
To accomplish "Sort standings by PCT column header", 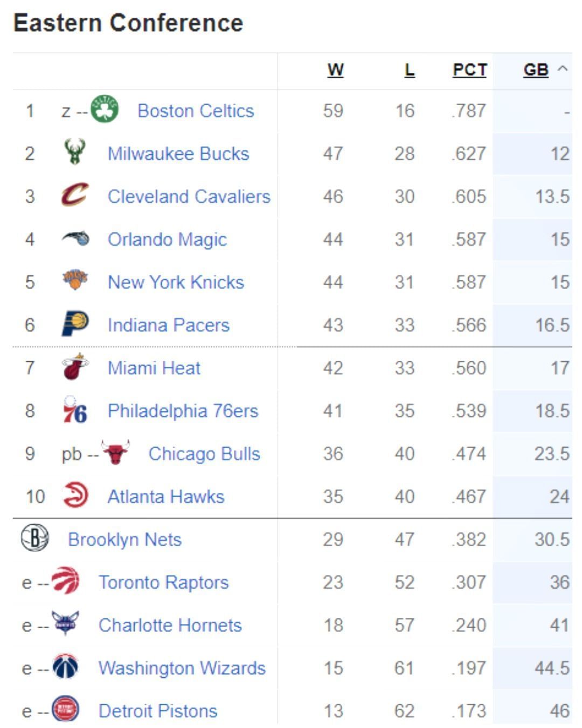I will [469, 70].
